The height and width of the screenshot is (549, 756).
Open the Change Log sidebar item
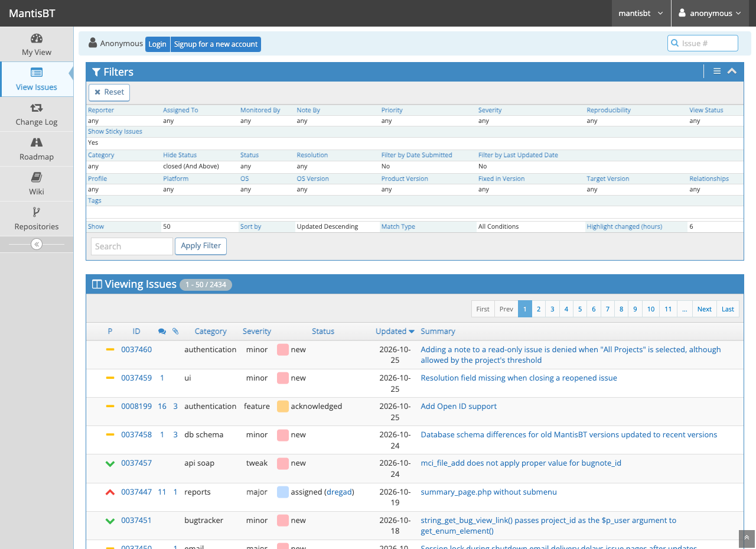tap(37, 114)
